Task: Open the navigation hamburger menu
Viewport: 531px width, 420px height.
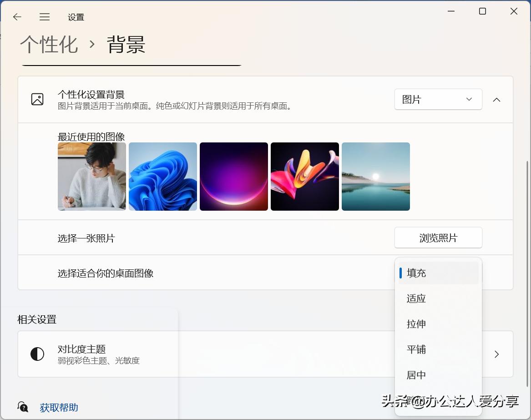Action: coord(45,17)
